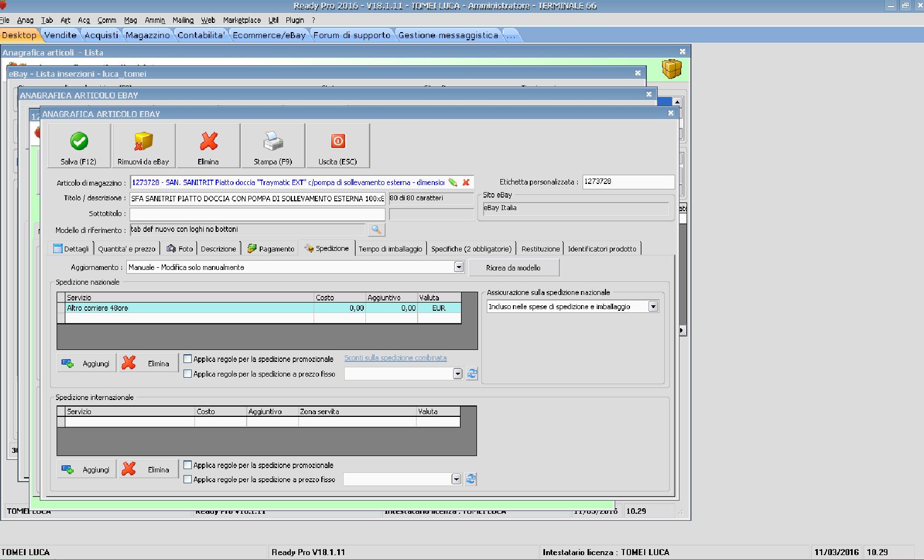Open the Contabilita' main tab
This screenshot has width=924, height=560.
(x=201, y=35)
